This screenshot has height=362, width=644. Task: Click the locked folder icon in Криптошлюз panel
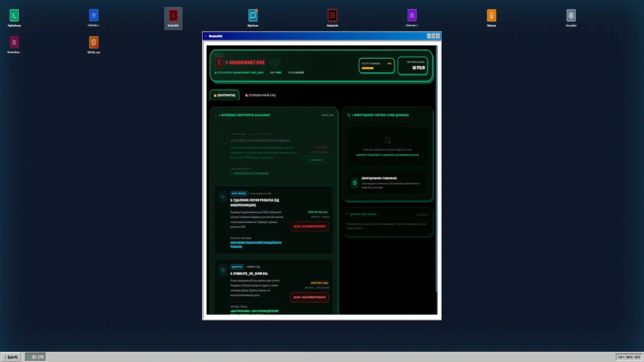[387, 140]
